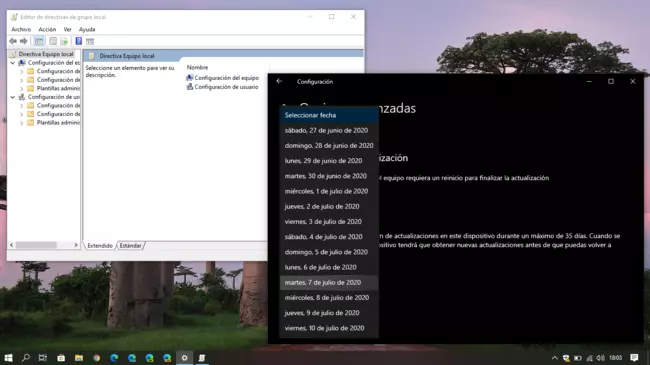Open Task View from the taskbar
This screenshot has width=650, height=365.
click(43, 358)
